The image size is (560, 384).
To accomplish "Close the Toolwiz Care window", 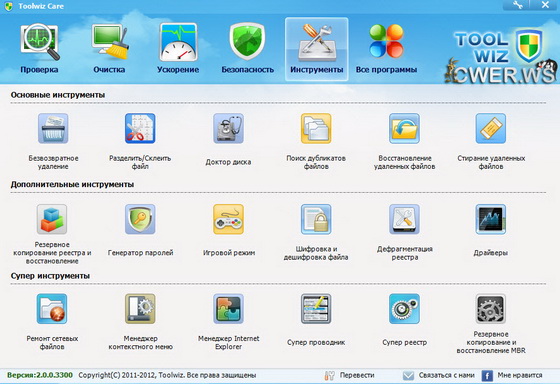I will pos(545,5).
